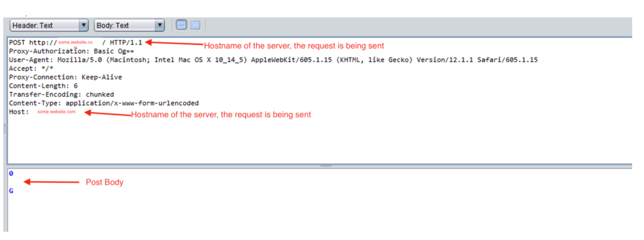Click the Proxy-Authorization header line
The width and height of the screenshot is (644, 240).
72,51
